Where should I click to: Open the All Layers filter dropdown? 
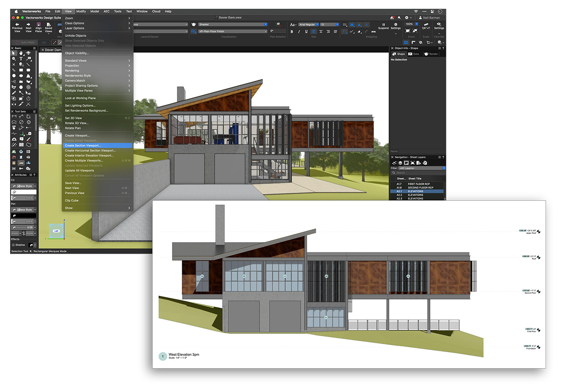422,168
